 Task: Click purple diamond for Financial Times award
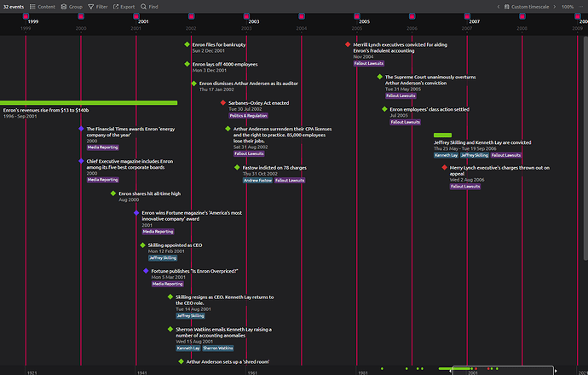81,129
